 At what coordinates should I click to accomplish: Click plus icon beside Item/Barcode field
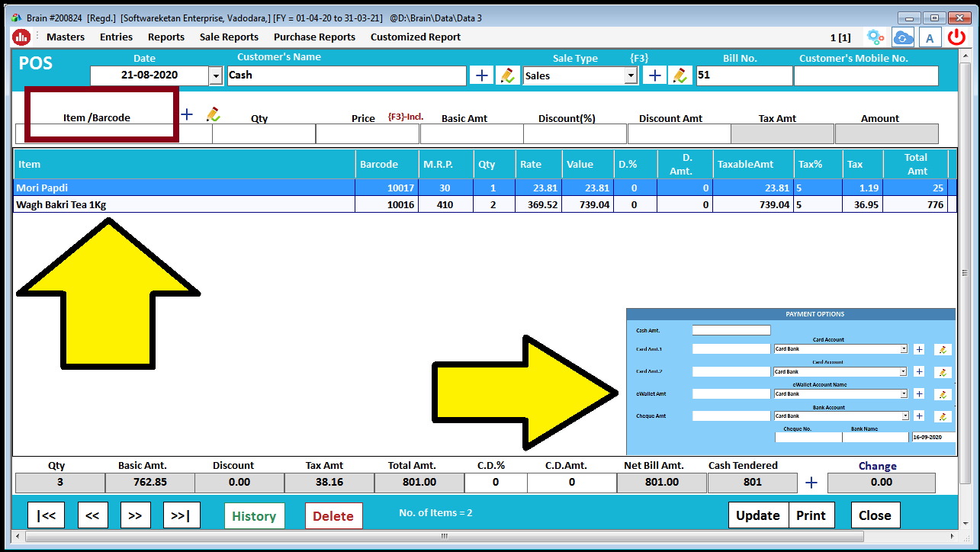coord(185,114)
